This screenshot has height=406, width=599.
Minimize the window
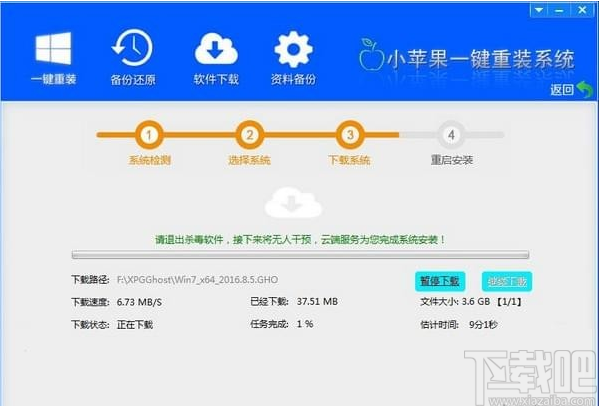pos(559,10)
